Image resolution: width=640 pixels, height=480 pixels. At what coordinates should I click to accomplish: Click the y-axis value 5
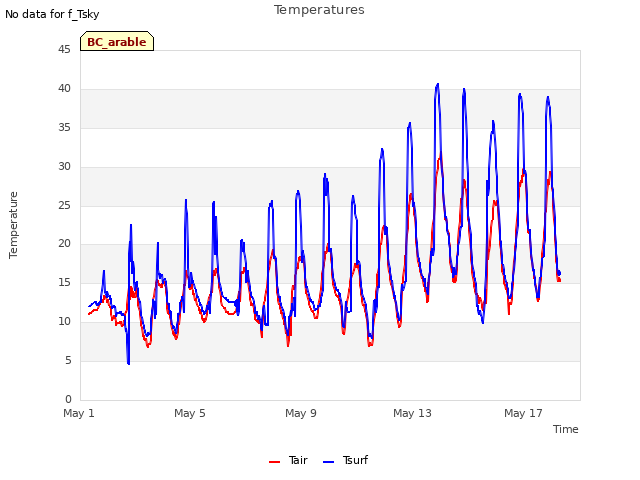[x=68, y=360]
